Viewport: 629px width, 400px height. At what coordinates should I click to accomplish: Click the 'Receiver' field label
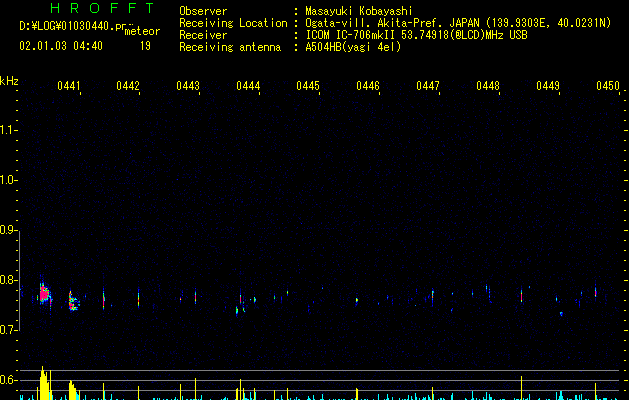[203, 35]
